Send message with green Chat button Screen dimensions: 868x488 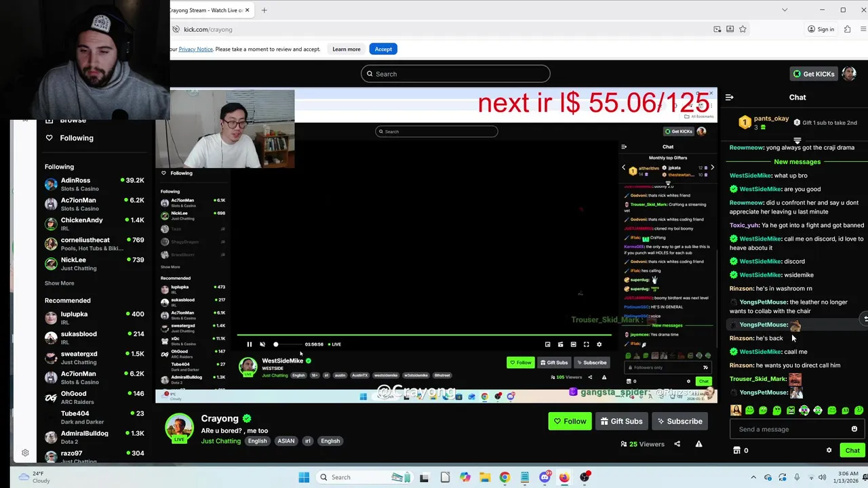point(852,450)
